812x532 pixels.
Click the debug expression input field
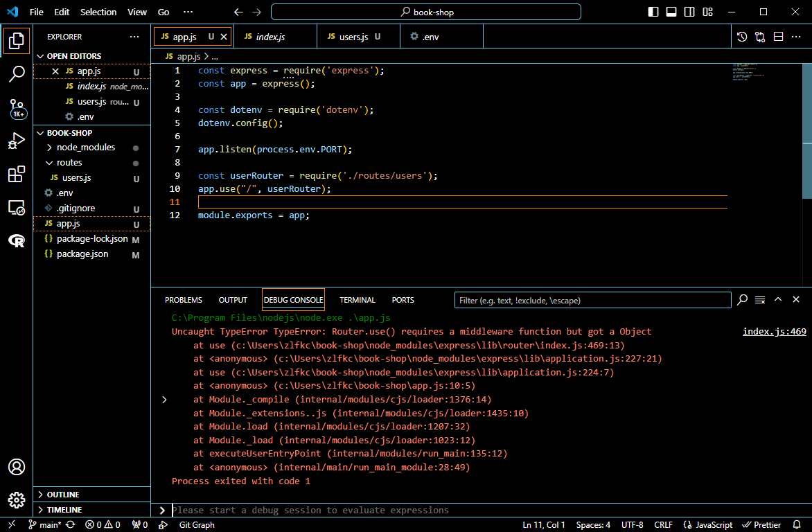pos(487,511)
